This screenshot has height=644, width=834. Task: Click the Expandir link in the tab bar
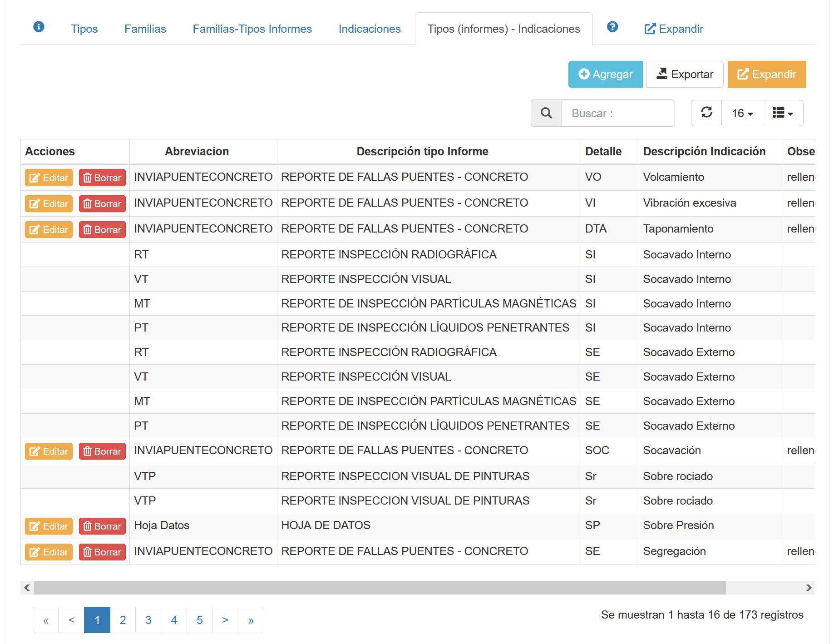674,29
